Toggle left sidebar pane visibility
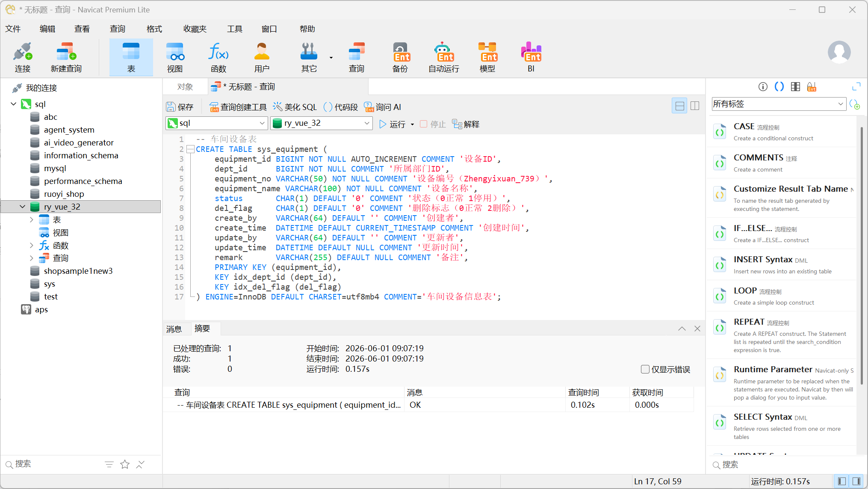Screen dimensions: 868x489 (841, 481)
